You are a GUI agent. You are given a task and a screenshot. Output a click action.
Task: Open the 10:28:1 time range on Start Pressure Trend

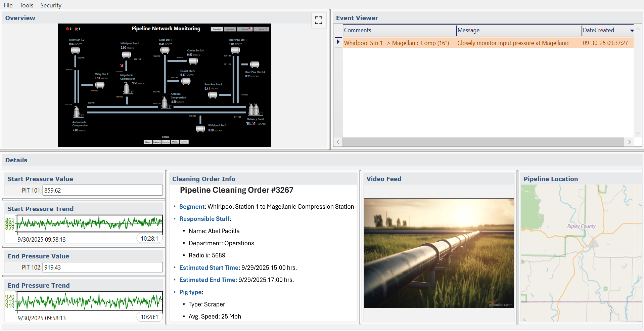tap(149, 239)
